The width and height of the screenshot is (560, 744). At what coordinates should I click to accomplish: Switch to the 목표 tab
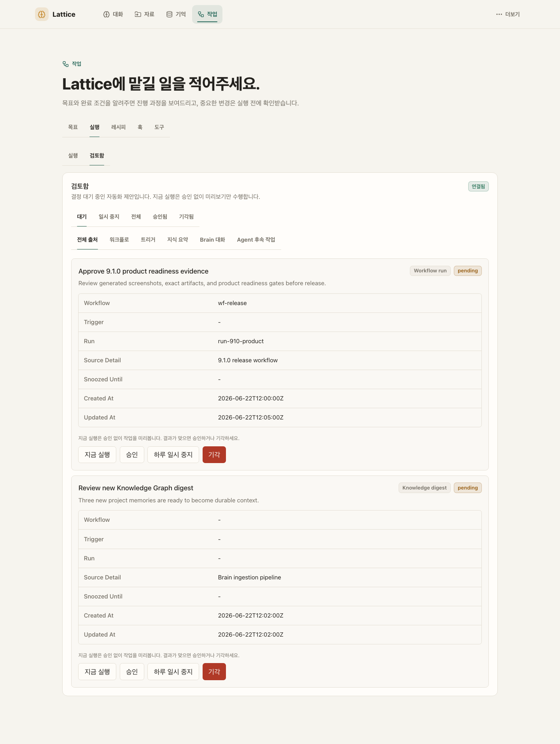coord(73,127)
